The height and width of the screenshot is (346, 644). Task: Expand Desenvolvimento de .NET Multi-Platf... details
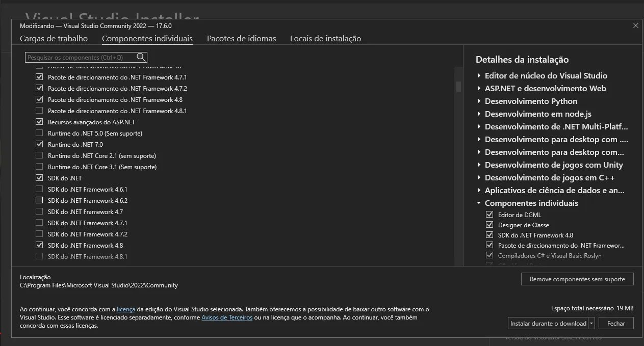(x=479, y=127)
